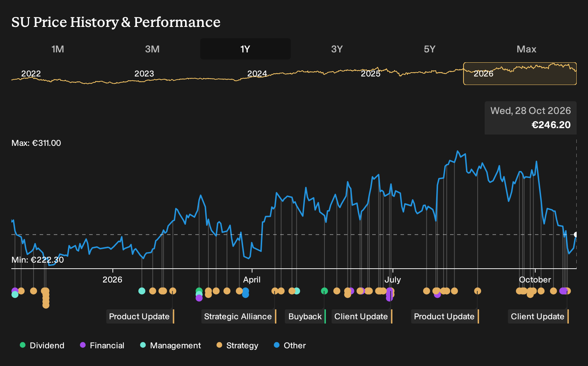Toggle the Strategy legend filter

coord(237,345)
